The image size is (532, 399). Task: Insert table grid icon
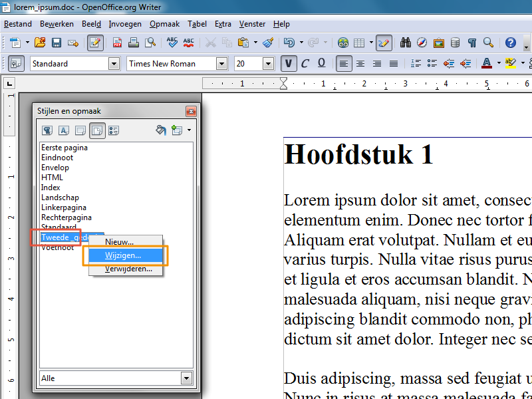tap(359, 43)
